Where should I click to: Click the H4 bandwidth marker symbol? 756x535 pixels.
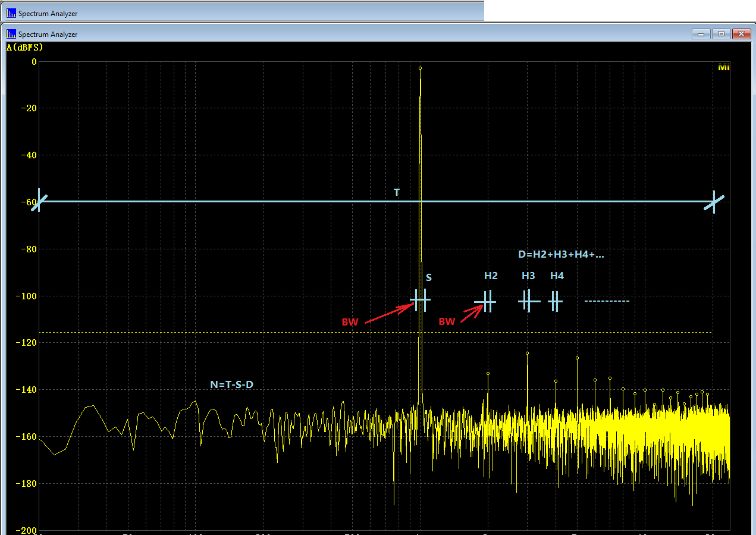(555, 302)
